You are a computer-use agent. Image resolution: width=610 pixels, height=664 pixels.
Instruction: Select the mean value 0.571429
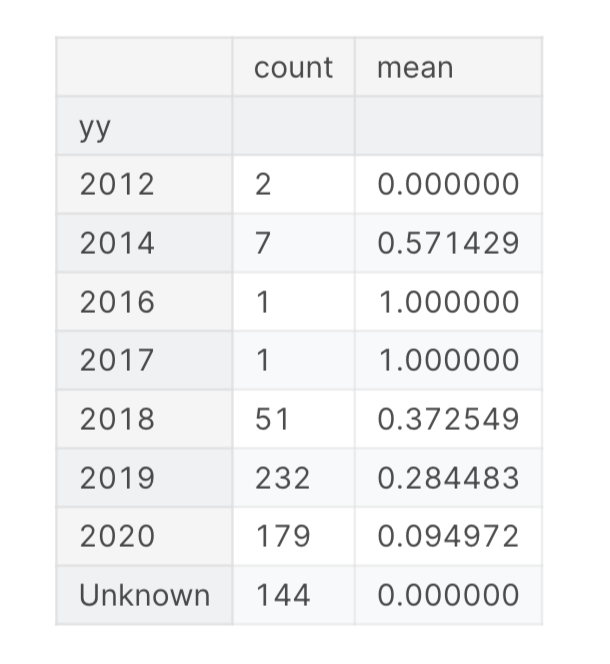tap(448, 243)
